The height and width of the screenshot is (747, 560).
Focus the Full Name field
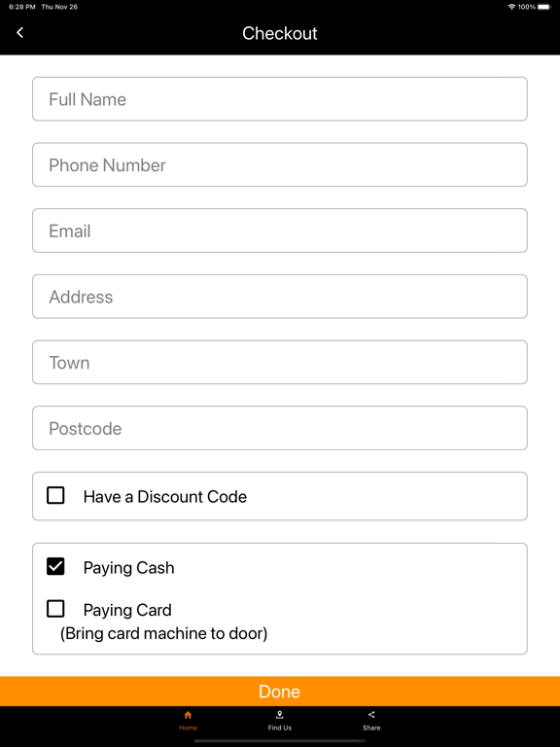(280, 99)
